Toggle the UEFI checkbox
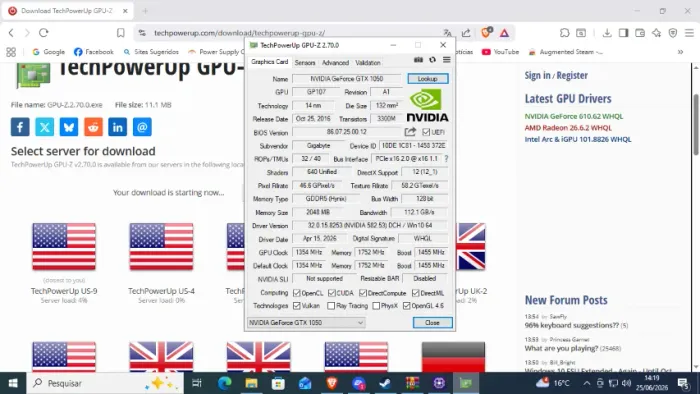 (426, 132)
